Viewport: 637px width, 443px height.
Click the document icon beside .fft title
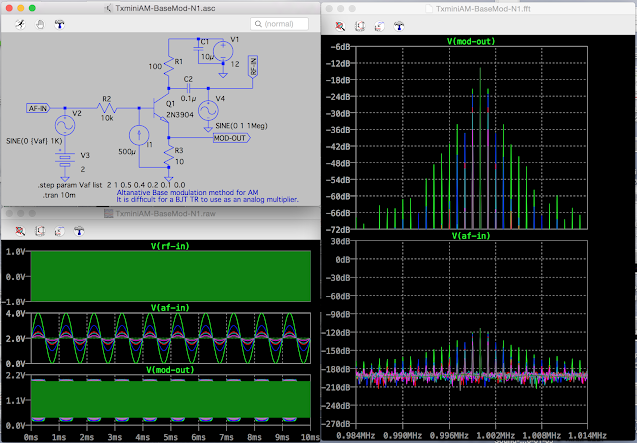429,9
